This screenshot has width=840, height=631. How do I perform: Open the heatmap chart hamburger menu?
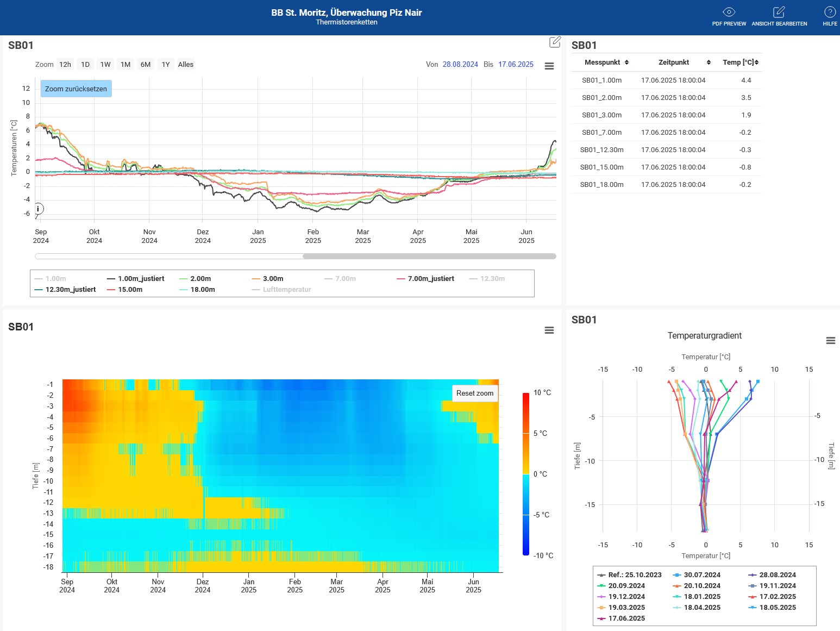(x=549, y=330)
